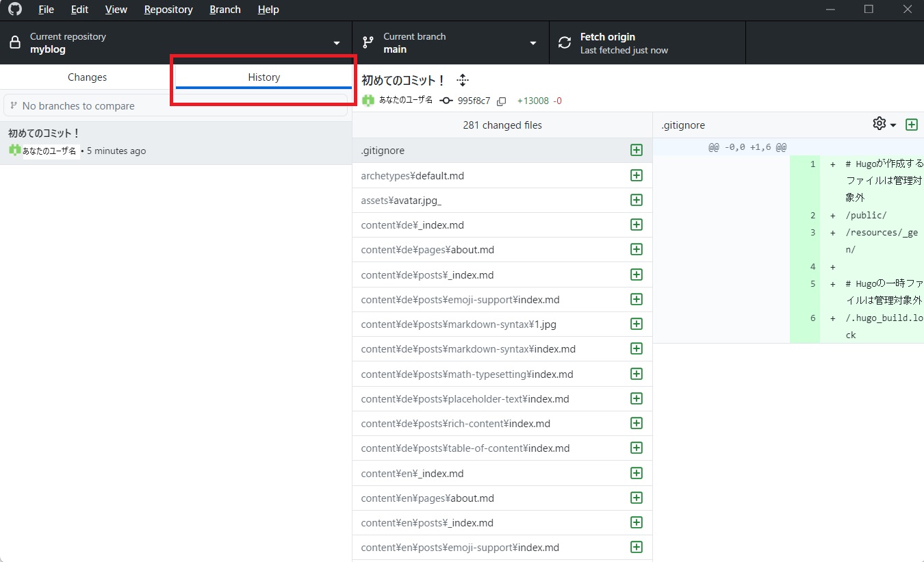Click the GitHub logo icon
This screenshot has width=924, height=562.
[14, 10]
